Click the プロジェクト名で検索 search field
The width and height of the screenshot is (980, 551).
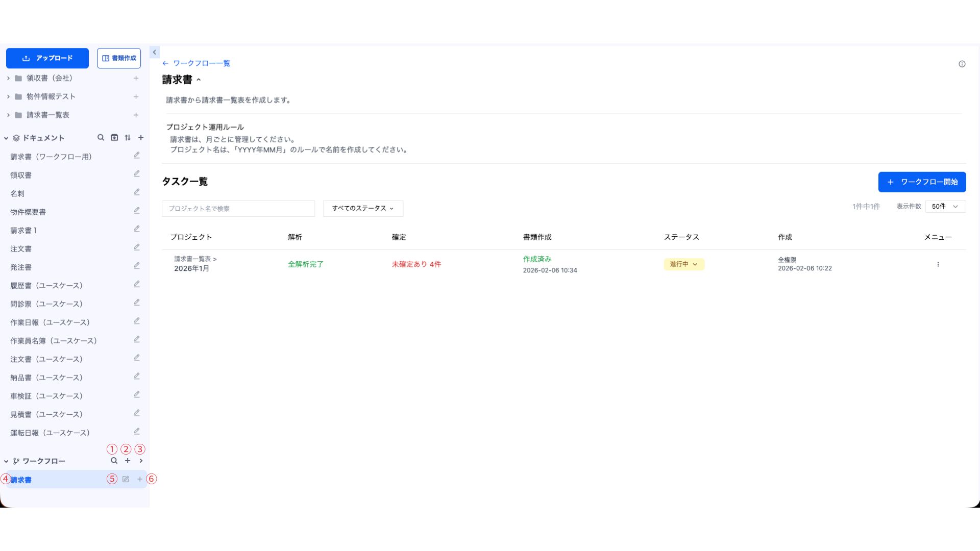click(238, 209)
